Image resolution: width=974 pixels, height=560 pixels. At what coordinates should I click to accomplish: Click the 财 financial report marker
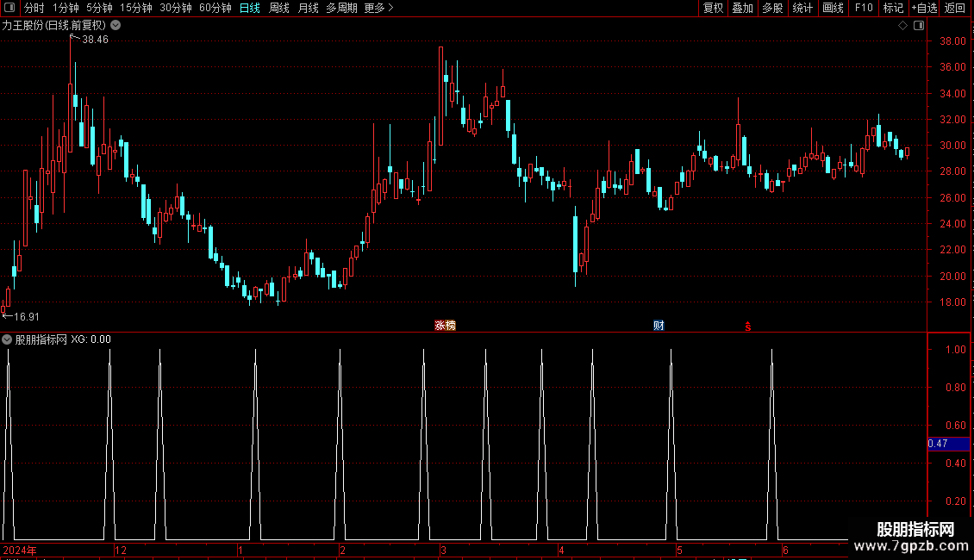[x=659, y=326]
